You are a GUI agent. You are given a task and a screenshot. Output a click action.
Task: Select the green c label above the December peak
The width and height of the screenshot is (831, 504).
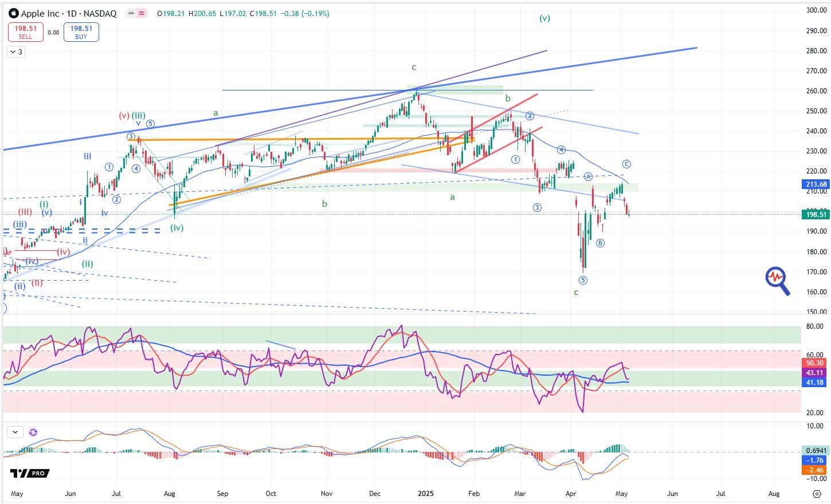pos(414,68)
